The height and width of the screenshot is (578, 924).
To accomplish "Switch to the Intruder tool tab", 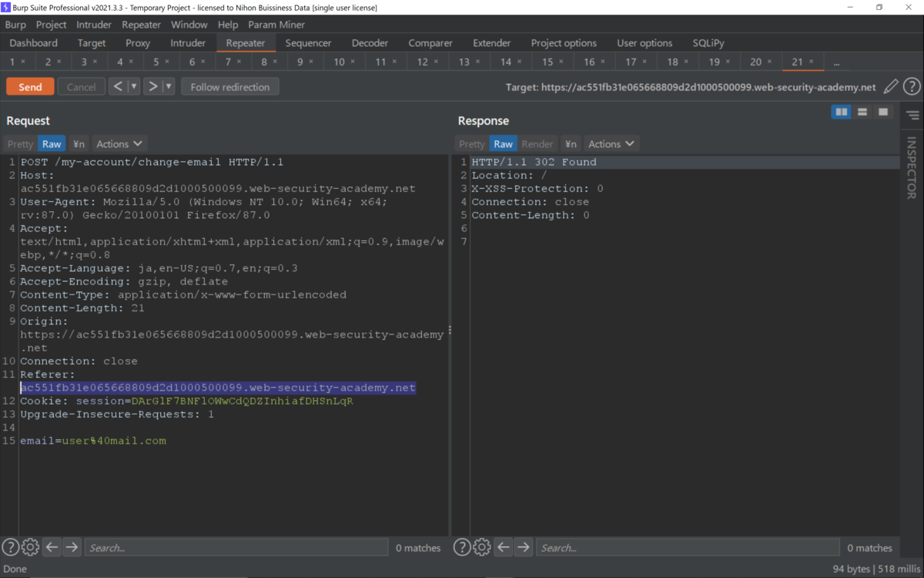I will [188, 43].
